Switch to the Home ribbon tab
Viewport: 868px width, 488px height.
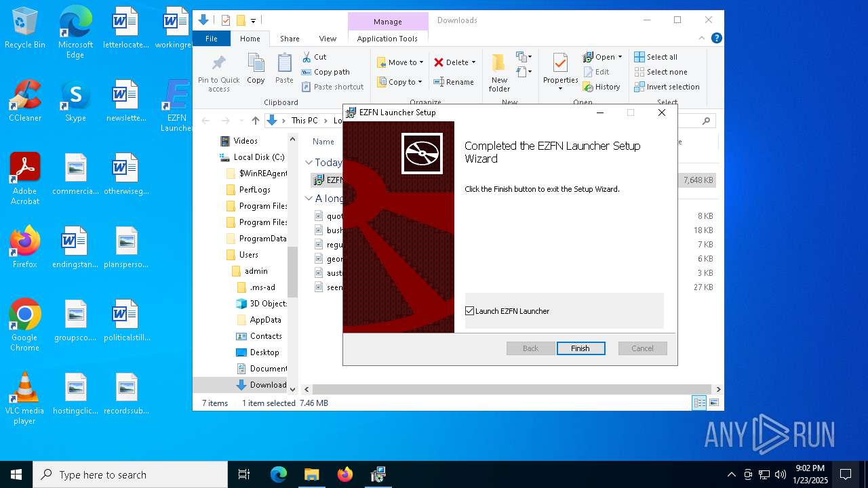[250, 39]
